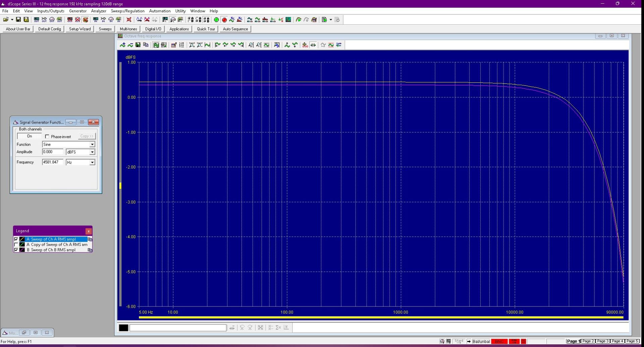Open the Utility menu

tap(180, 11)
